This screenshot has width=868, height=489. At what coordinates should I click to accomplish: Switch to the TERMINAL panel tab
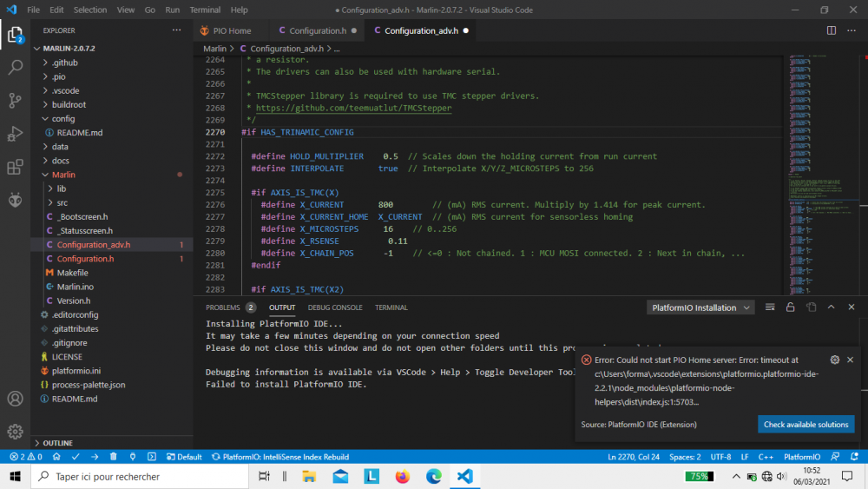pyautogui.click(x=391, y=307)
